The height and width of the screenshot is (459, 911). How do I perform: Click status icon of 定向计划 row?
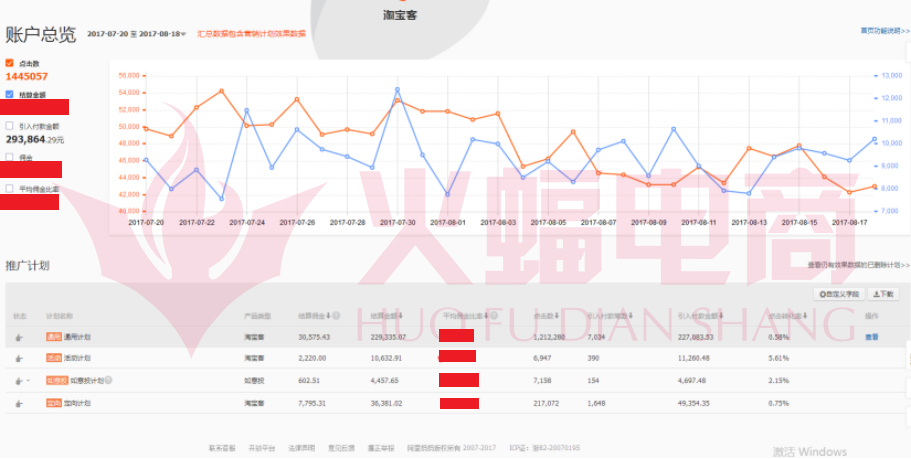point(19,403)
